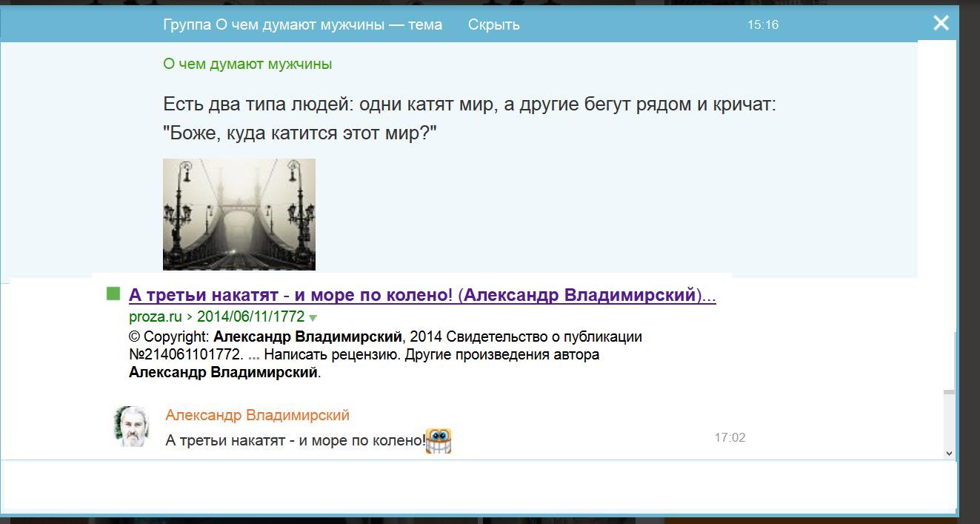Open the green О чем думают мужчины group link
The width and height of the screenshot is (980, 524).
247,64
